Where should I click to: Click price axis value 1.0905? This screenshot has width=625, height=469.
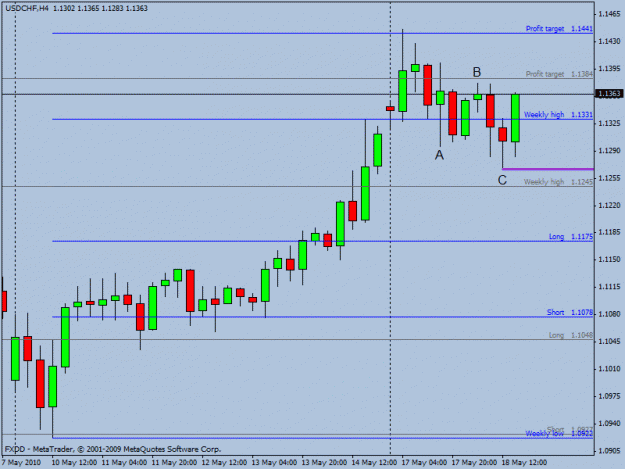click(609, 451)
